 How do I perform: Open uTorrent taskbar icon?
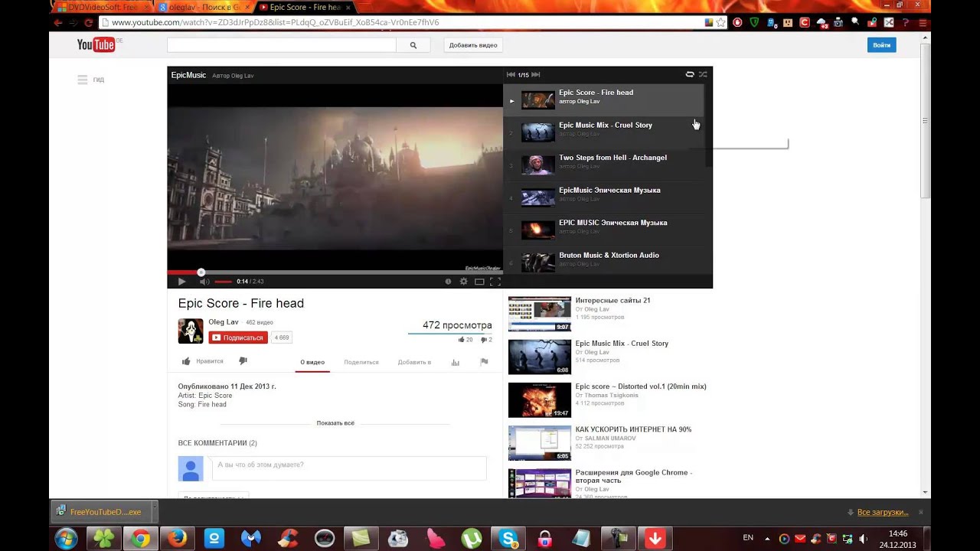(x=472, y=539)
